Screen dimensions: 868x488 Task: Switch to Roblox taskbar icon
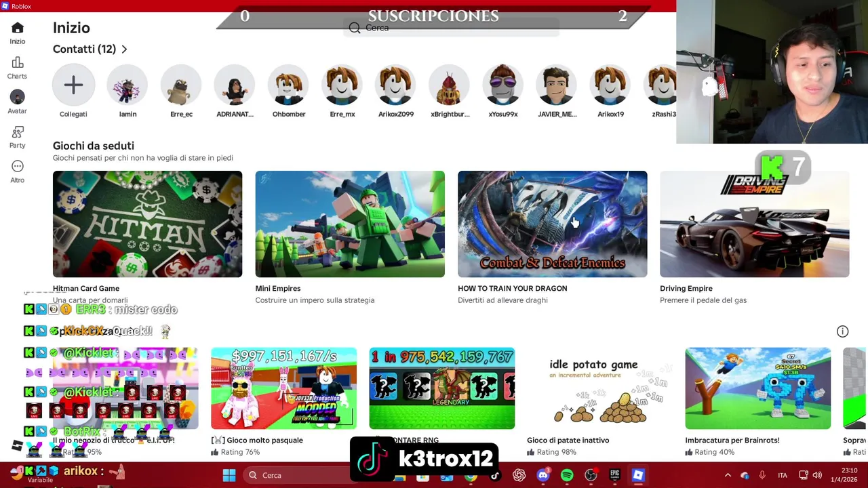click(x=638, y=475)
